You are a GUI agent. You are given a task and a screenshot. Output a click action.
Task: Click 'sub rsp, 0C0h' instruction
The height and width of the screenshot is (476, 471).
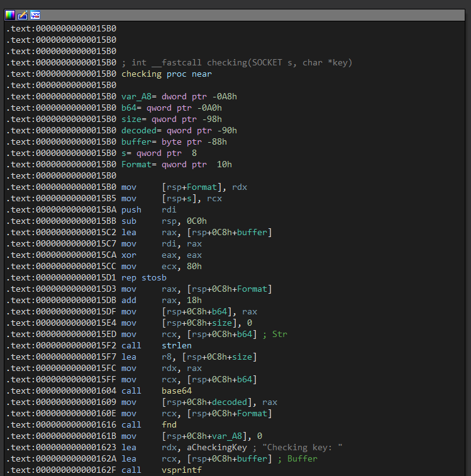[164, 221]
